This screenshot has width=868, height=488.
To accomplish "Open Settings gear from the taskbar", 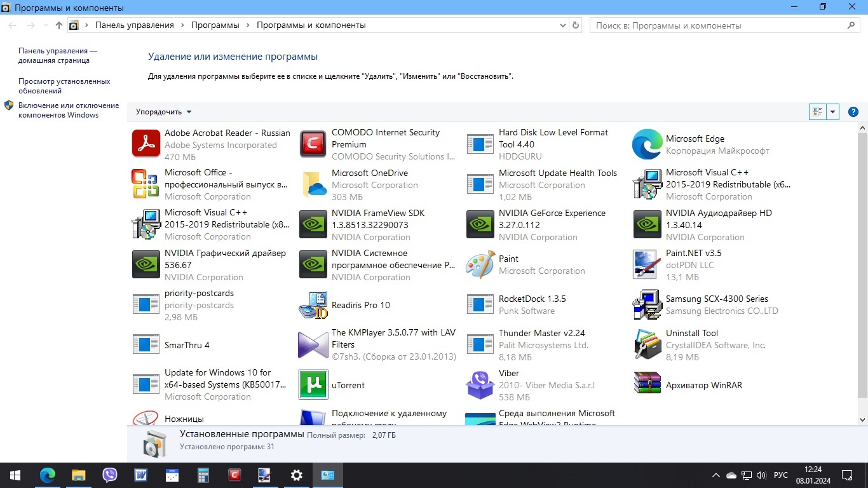I will (297, 475).
